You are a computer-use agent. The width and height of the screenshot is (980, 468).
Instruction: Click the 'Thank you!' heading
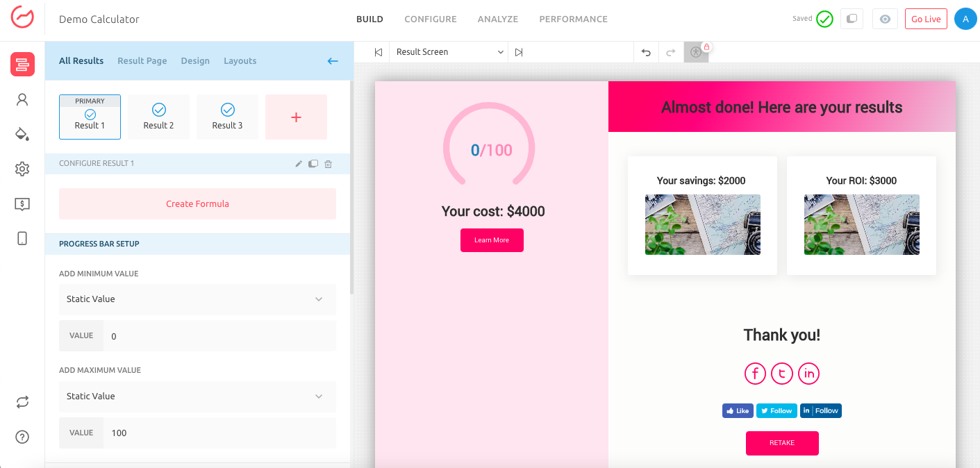(782, 335)
